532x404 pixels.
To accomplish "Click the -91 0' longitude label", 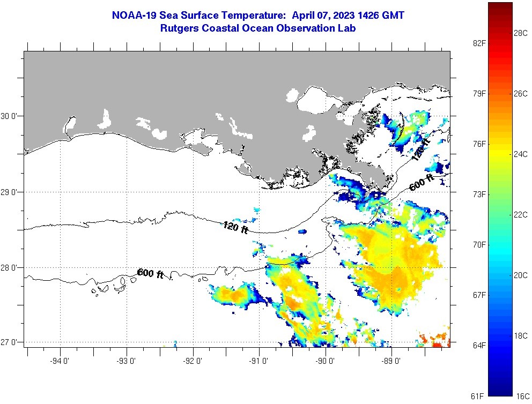I will coord(259,361).
